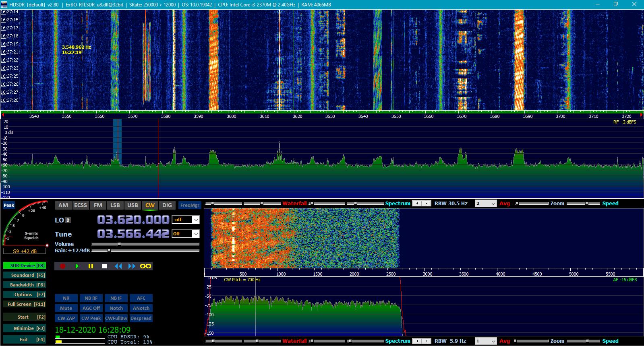Switch to LSB mode

(x=115, y=205)
